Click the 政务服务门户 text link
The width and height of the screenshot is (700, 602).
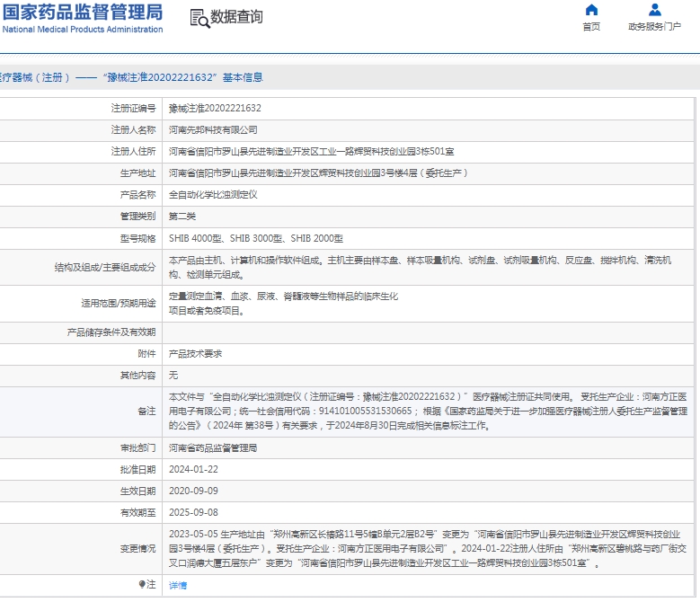(x=654, y=27)
